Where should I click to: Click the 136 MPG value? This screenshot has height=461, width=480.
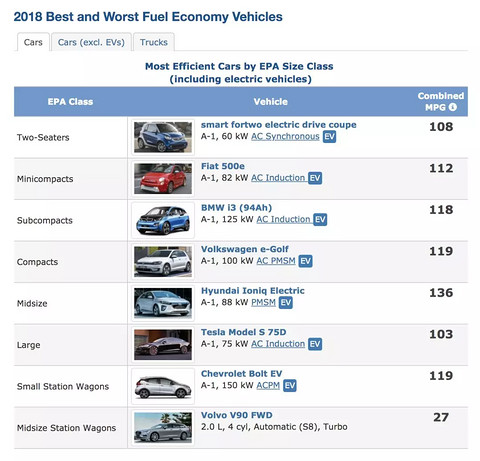click(x=441, y=293)
